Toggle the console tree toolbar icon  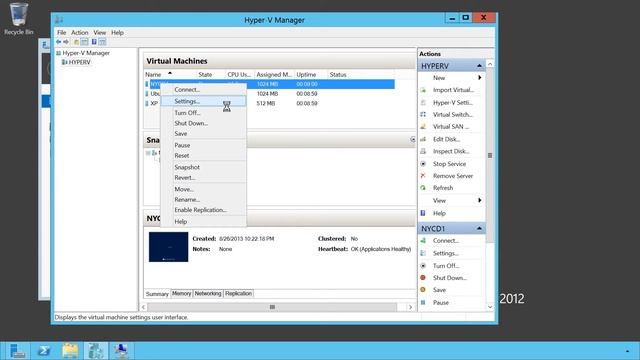point(84,42)
